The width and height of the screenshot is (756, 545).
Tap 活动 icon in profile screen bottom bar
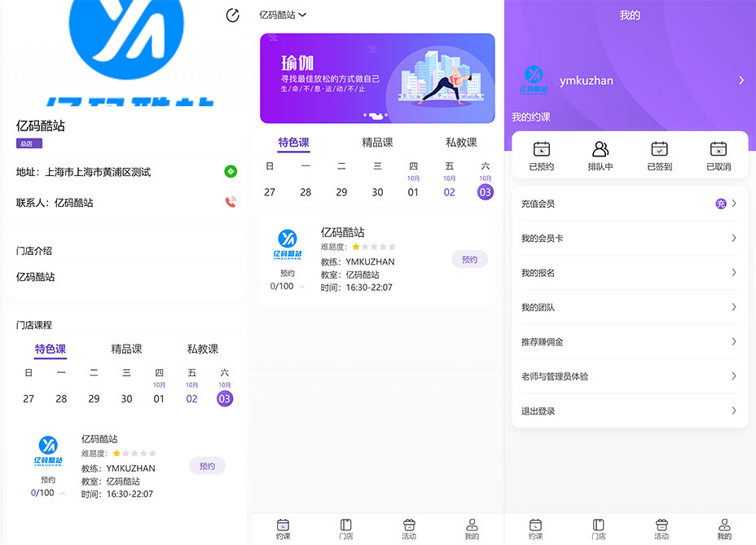(661, 525)
